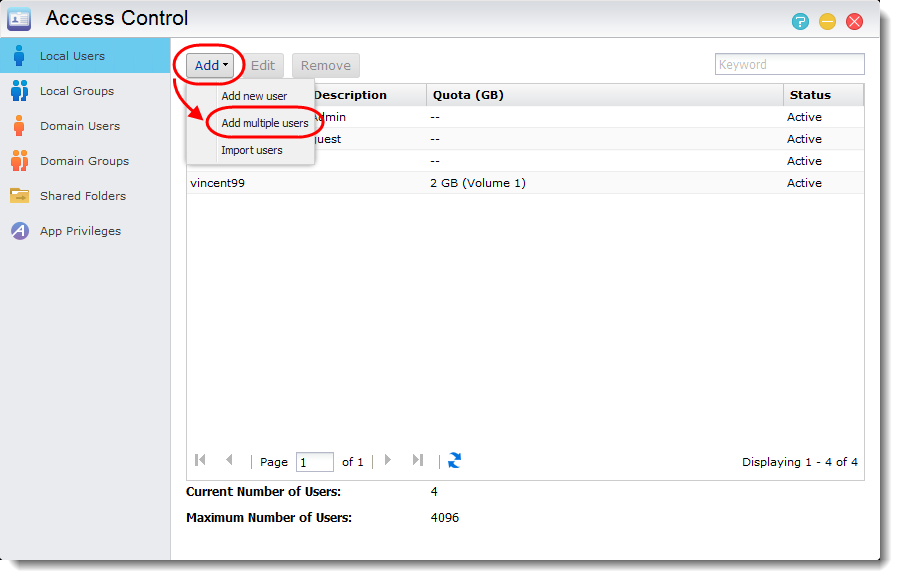Image resolution: width=900 pixels, height=580 pixels.
Task: Advance to the next page arrow
Action: click(387, 461)
